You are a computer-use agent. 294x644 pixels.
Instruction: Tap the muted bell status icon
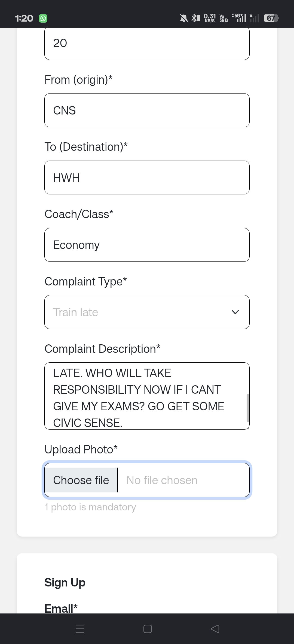pyautogui.click(x=184, y=18)
